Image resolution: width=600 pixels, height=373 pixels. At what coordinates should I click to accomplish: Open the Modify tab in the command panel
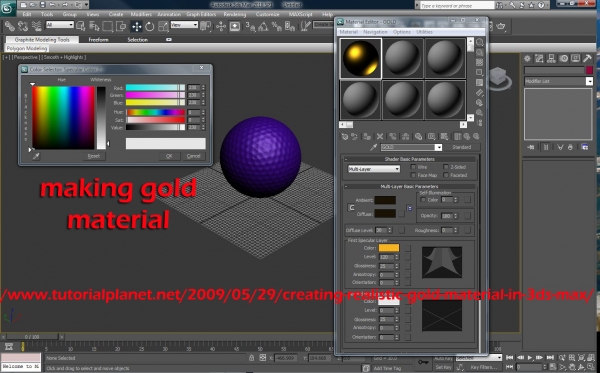(x=539, y=59)
